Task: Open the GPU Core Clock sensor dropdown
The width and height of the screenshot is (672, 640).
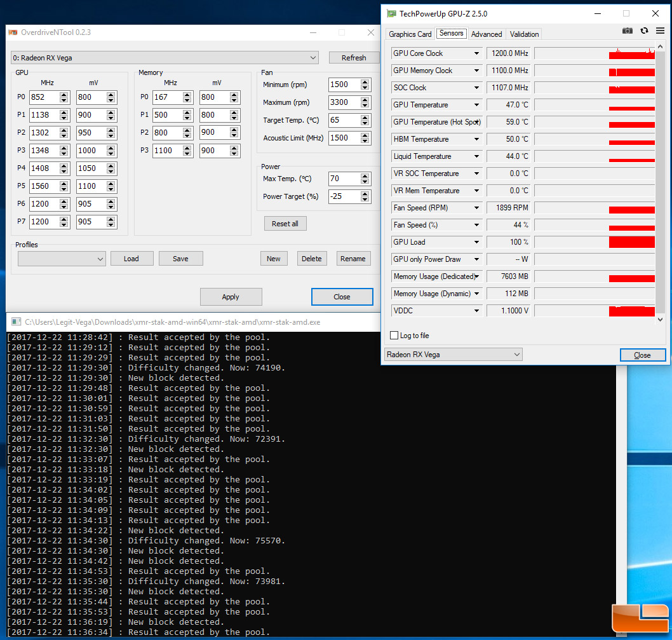Action: [x=476, y=53]
